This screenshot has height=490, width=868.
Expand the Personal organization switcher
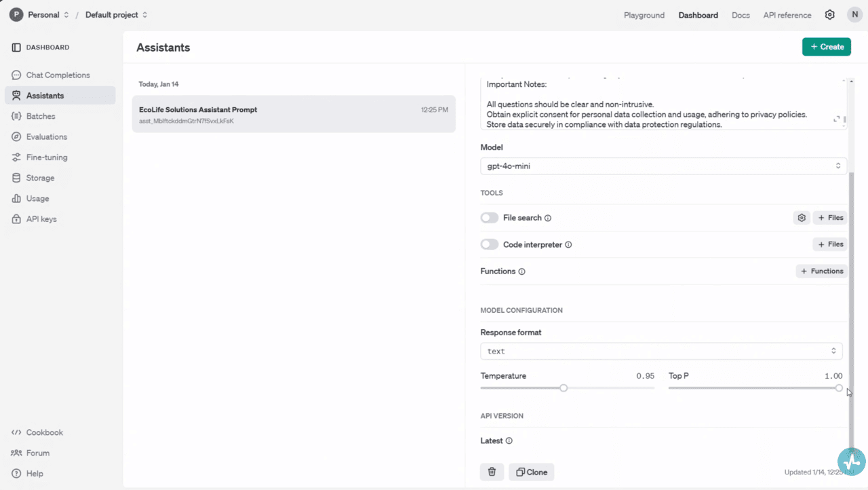[39, 15]
